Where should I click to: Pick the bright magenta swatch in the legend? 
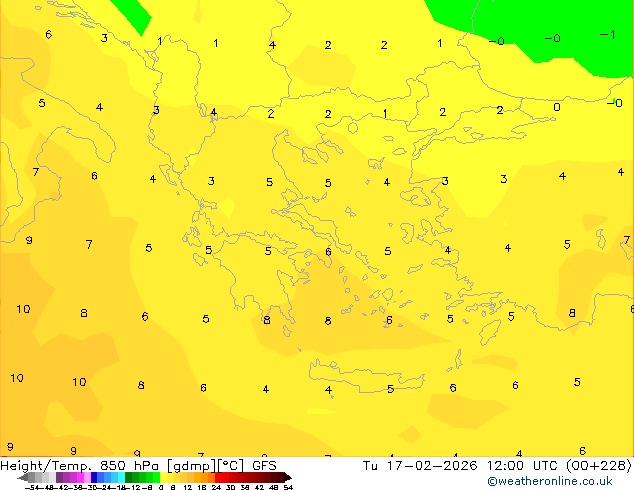[x=80, y=477]
